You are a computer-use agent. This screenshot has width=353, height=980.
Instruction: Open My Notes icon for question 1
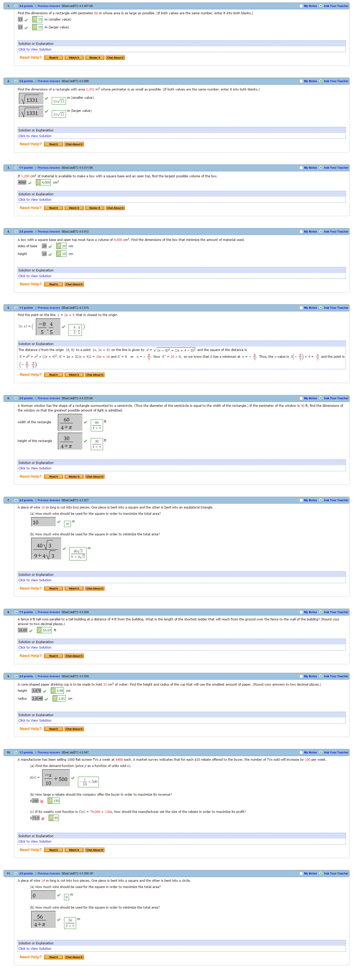click(301, 6)
